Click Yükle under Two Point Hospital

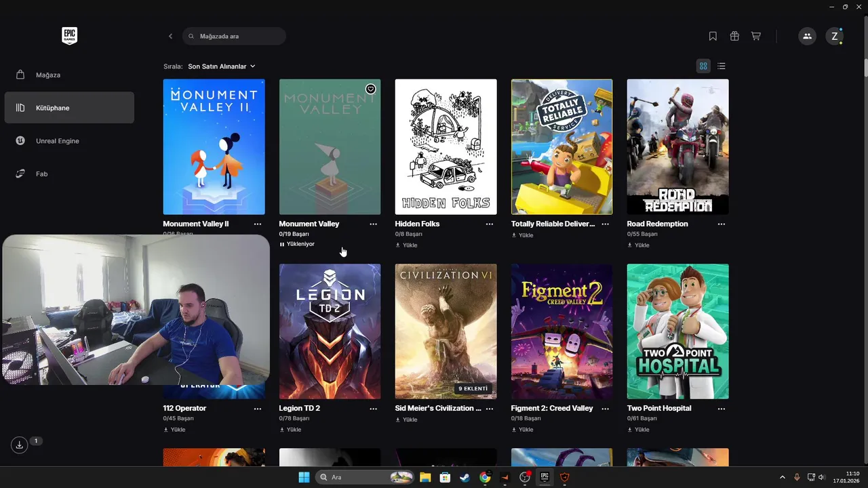[638, 430]
